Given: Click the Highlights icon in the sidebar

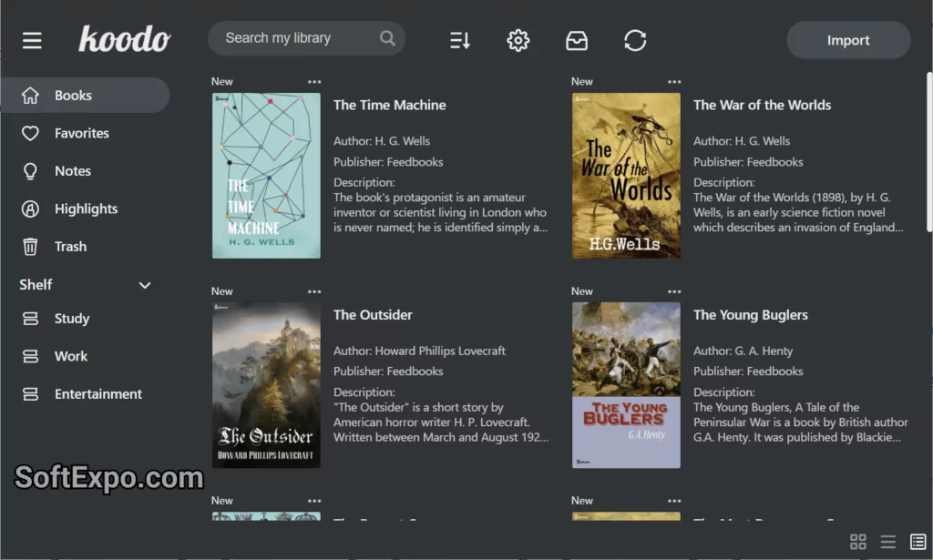Looking at the screenshot, I should (x=31, y=209).
